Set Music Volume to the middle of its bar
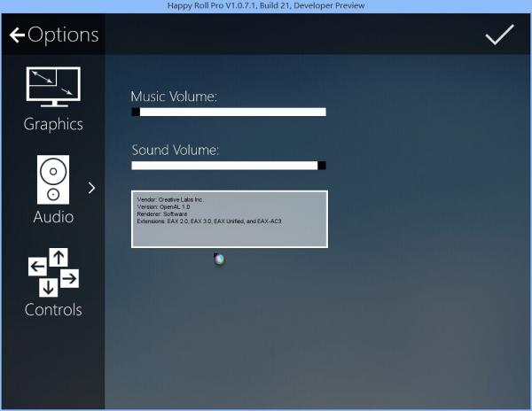 pyautogui.click(x=229, y=112)
